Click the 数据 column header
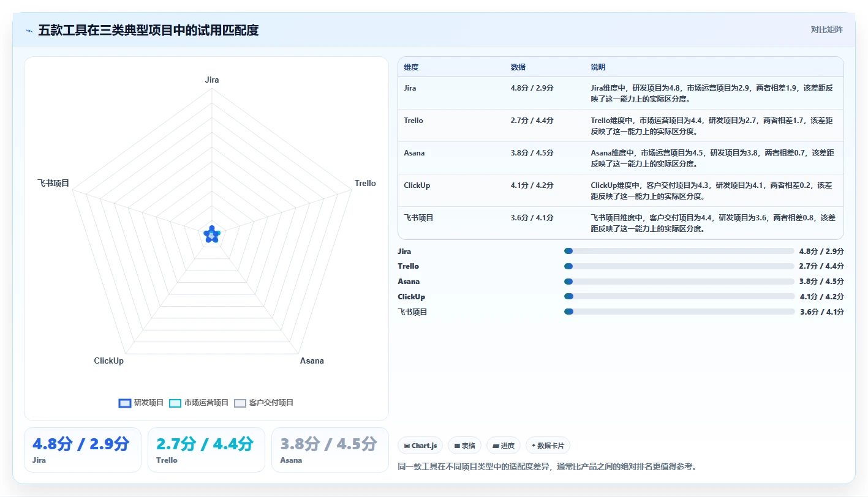 click(518, 67)
